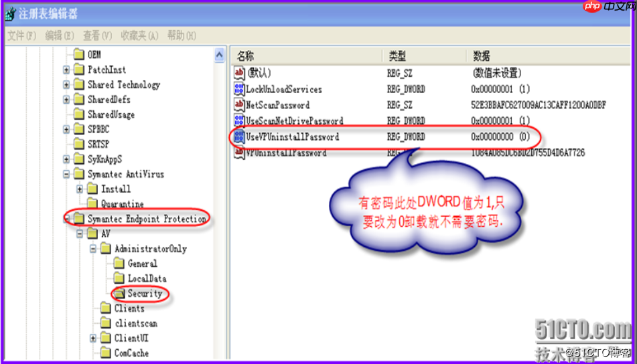Click the Symantec Endpoint Protection folder icon
Screen dimensions: 637x364
coord(79,219)
